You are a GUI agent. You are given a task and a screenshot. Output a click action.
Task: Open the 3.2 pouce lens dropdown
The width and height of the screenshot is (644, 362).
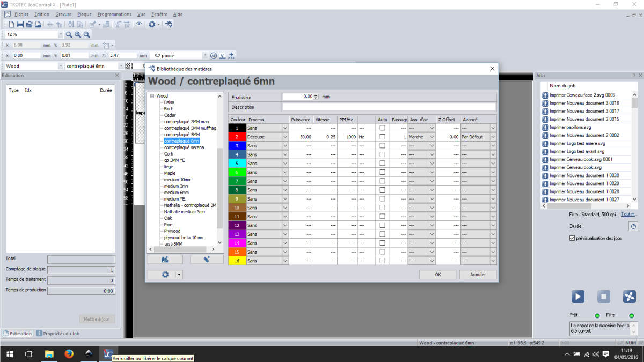coord(205,55)
